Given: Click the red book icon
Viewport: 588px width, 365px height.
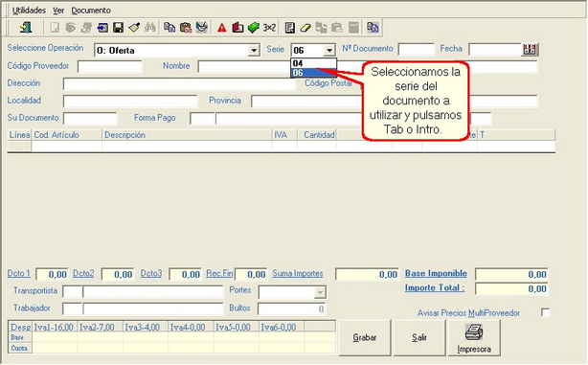Looking at the screenshot, I should click(x=237, y=28).
